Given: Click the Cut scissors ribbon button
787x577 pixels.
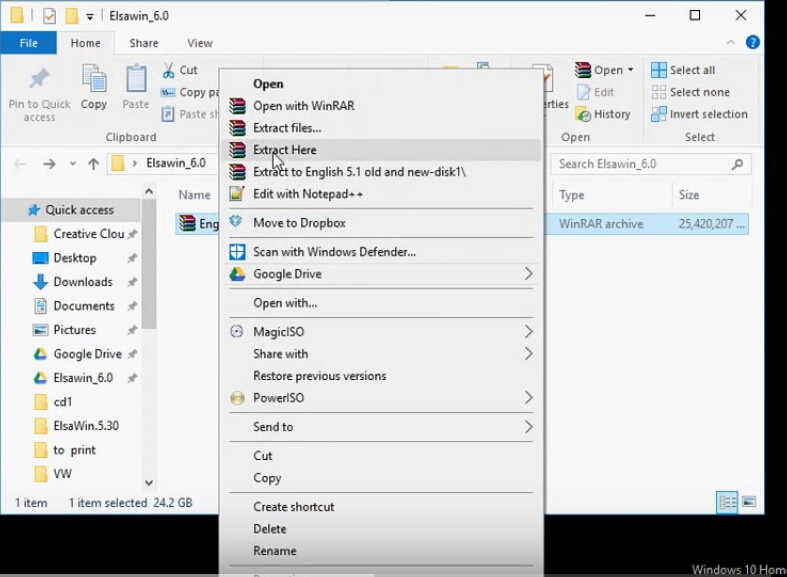Looking at the screenshot, I should (180, 70).
